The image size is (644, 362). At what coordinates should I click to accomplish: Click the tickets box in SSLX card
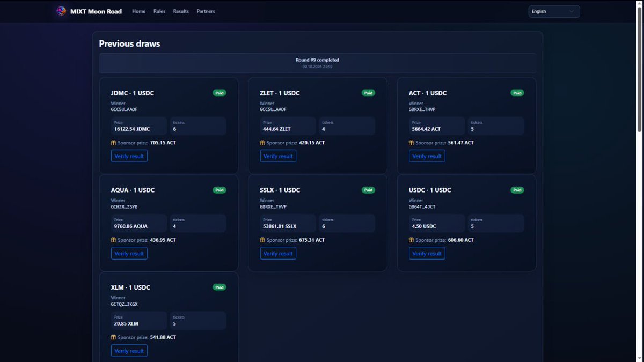tap(347, 223)
